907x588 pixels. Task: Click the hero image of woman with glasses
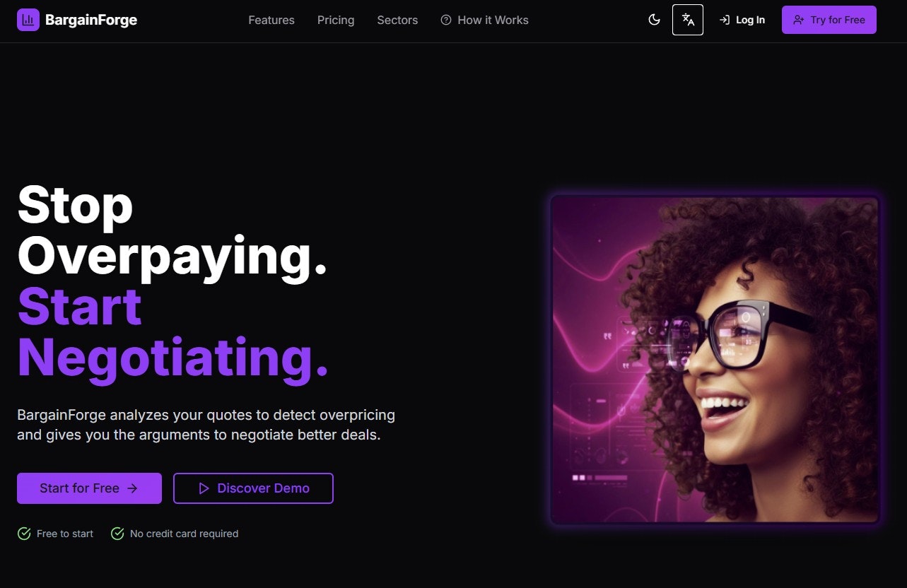(x=715, y=359)
